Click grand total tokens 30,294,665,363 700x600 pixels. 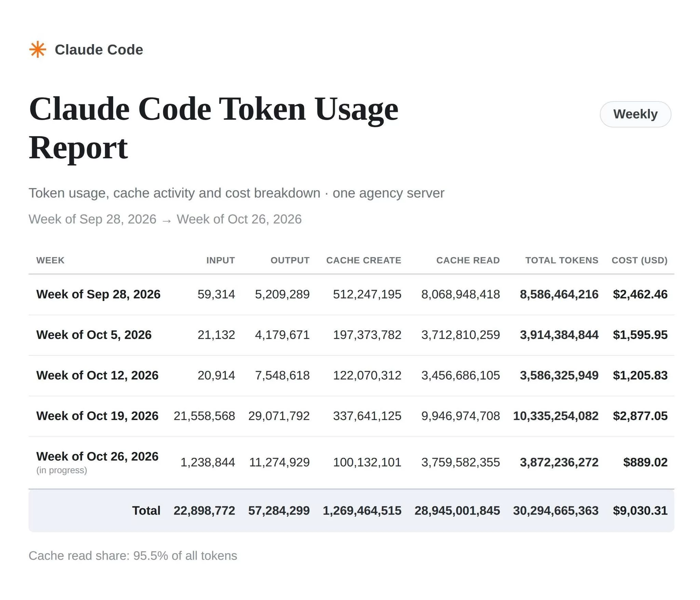coord(556,510)
